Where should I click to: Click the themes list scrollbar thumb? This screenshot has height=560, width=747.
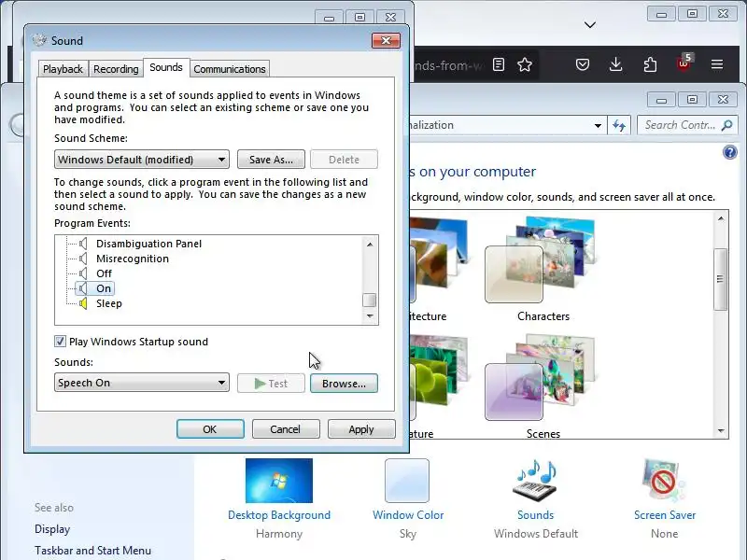point(720,279)
